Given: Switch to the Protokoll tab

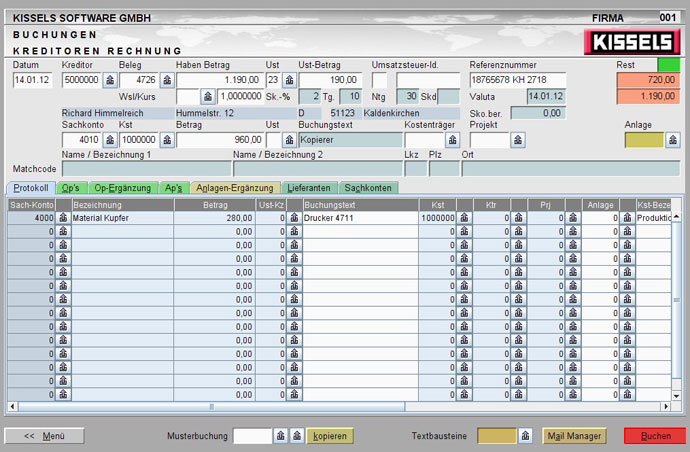Looking at the screenshot, I should click(31, 188).
